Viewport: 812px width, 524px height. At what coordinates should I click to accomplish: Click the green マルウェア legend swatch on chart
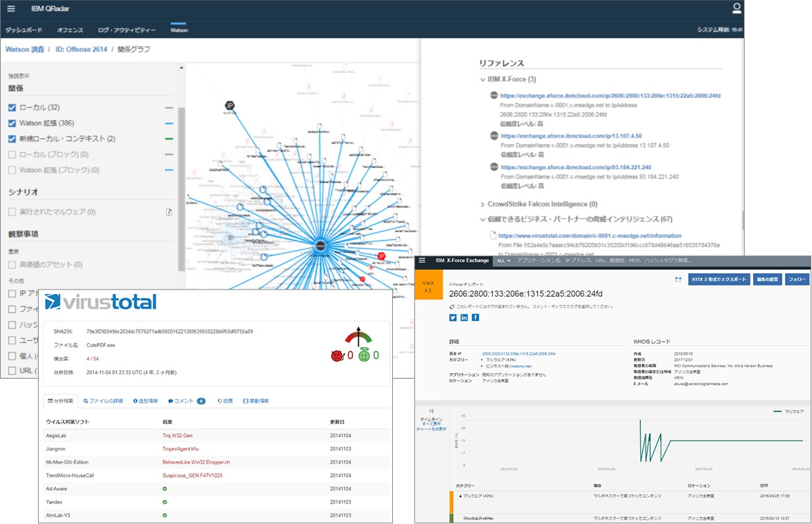(777, 411)
